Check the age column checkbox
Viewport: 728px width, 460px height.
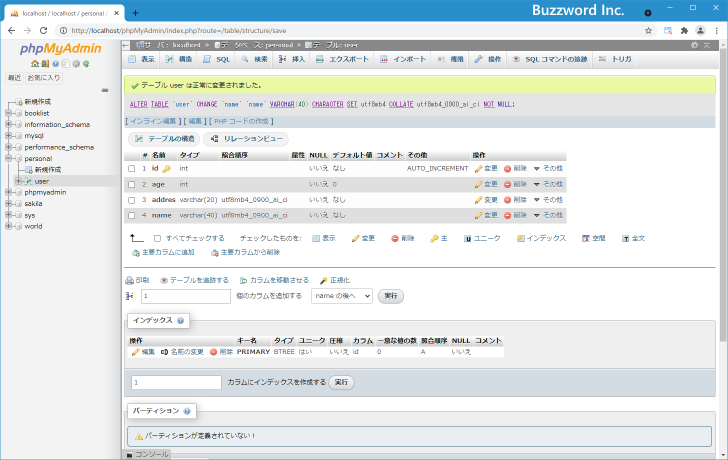pyautogui.click(x=132, y=184)
